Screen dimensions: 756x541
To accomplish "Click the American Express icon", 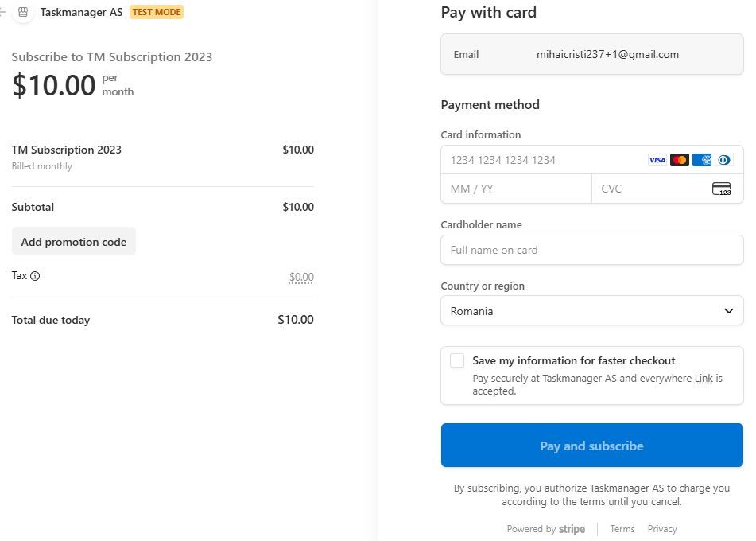I will click(x=701, y=160).
